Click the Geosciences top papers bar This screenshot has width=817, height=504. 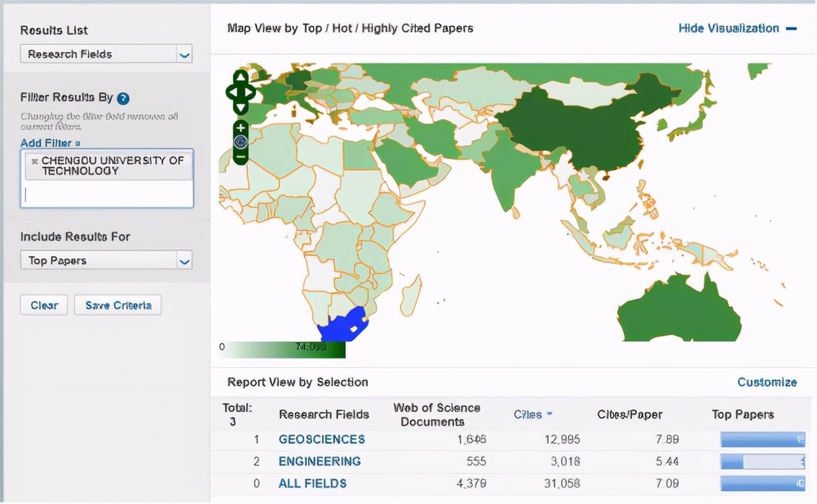click(x=762, y=440)
